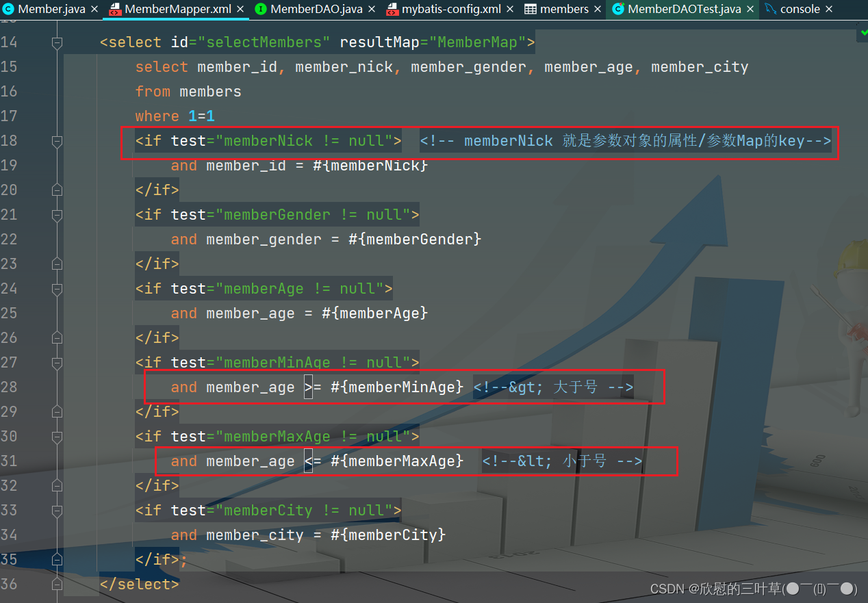
Task: Click fold end marker on line 26
Action: 57,338
